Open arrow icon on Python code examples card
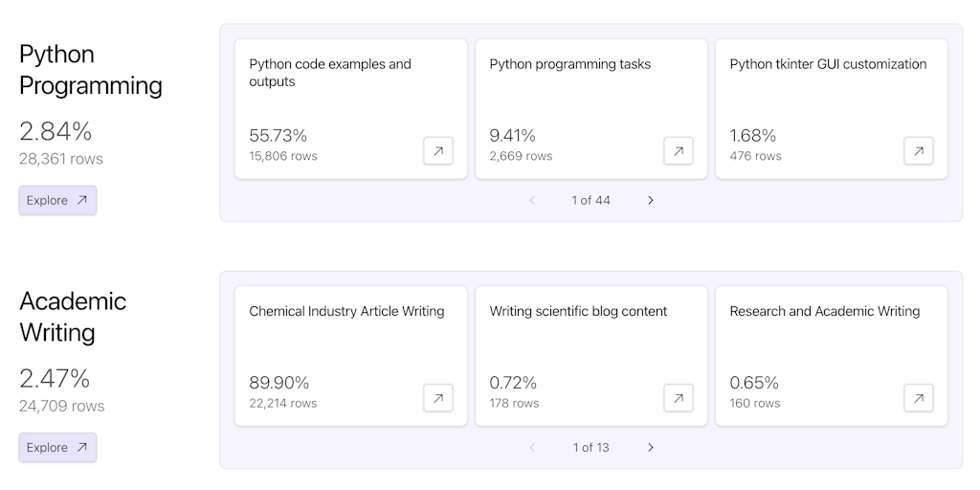Image resolution: width=980 pixels, height=490 pixels. (438, 151)
